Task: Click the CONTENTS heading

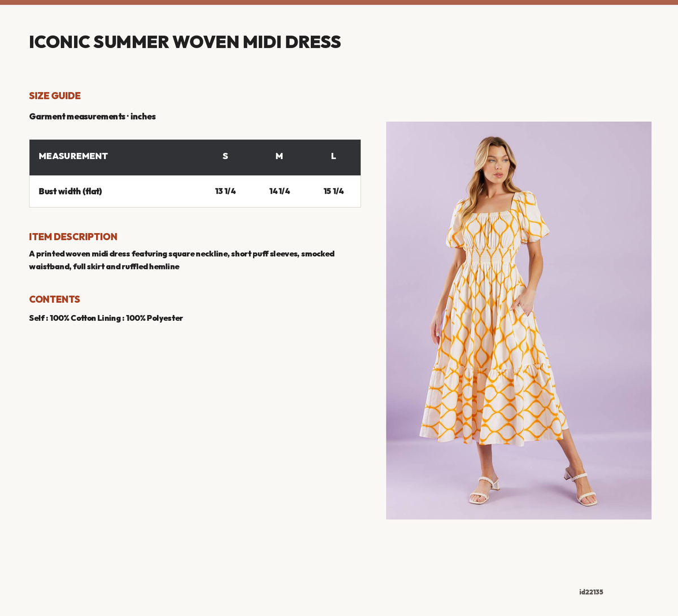Action: [x=55, y=300]
